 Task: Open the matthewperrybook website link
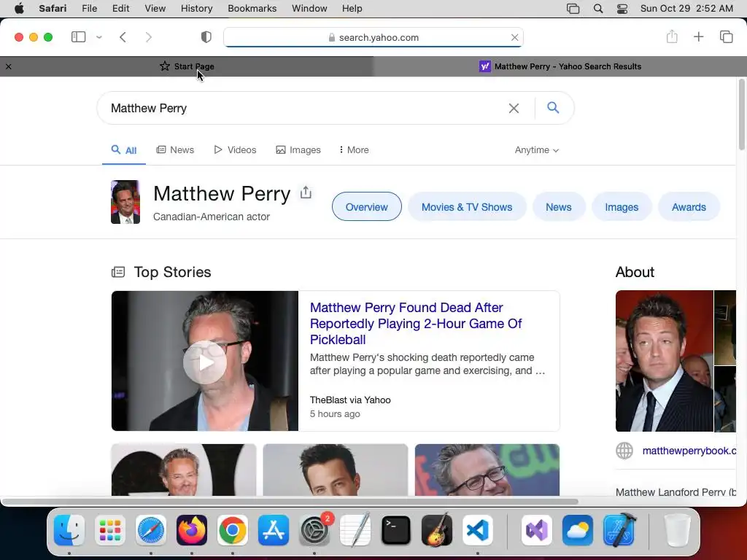click(689, 451)
